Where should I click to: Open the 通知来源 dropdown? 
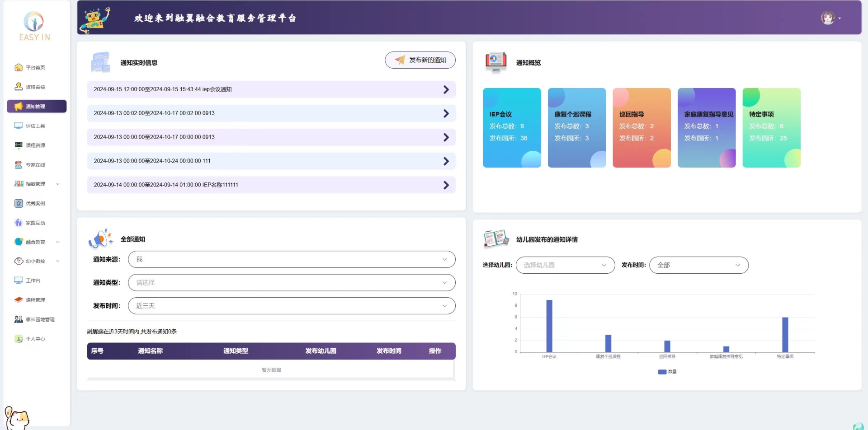click(x=291, y=259)
